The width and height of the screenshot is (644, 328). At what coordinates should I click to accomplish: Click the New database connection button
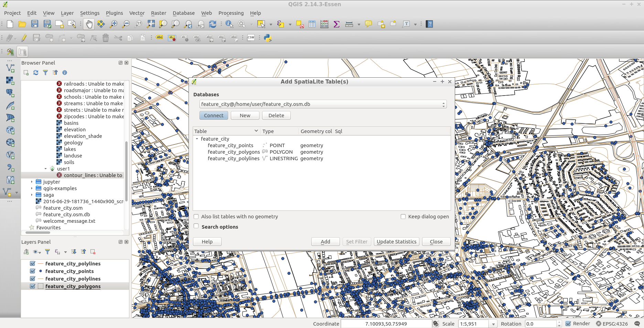(x=245, y=116)
